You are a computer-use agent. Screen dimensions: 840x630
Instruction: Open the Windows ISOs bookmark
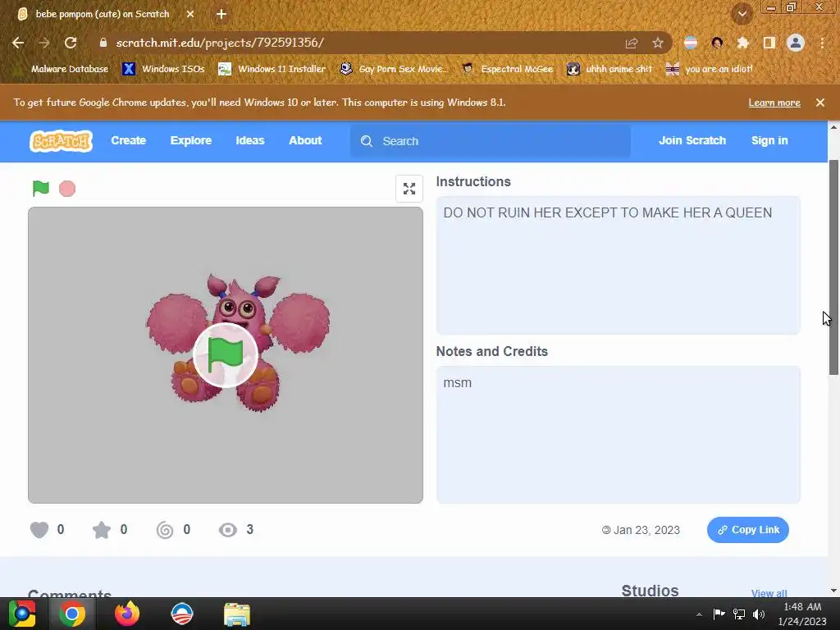pos(163,69)
